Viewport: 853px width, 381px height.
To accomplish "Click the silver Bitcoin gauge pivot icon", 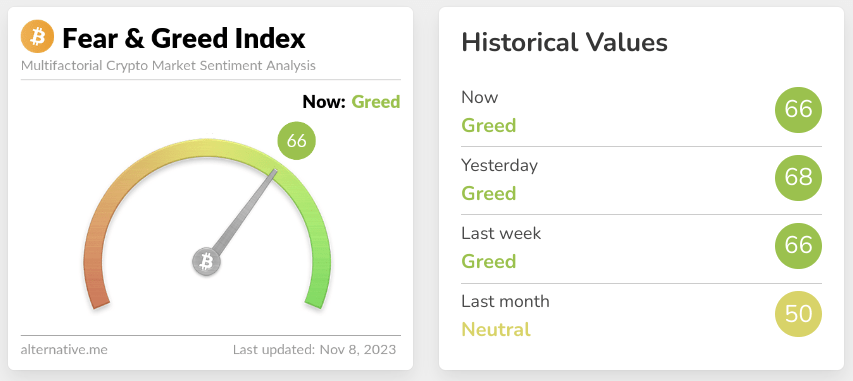I will pyautogui.click(x=207, y=262).
